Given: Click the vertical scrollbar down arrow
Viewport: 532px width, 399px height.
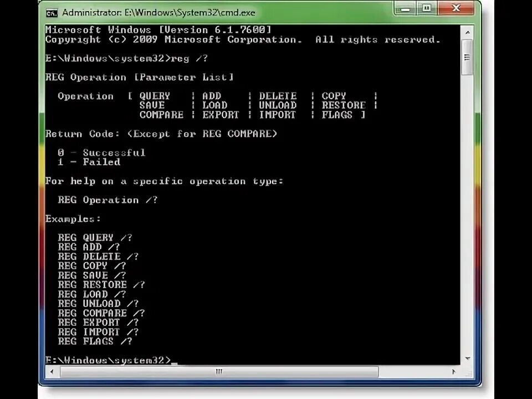Looking at the screenshot, I should (468, 359).
